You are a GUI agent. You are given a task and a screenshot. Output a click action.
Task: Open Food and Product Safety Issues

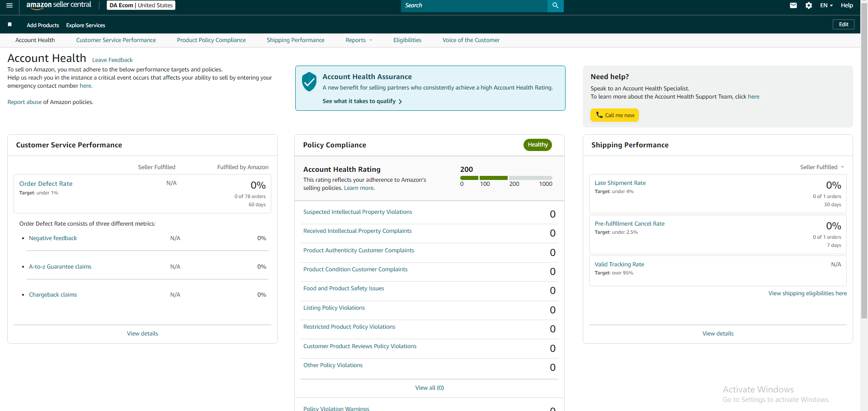point(344,288)
